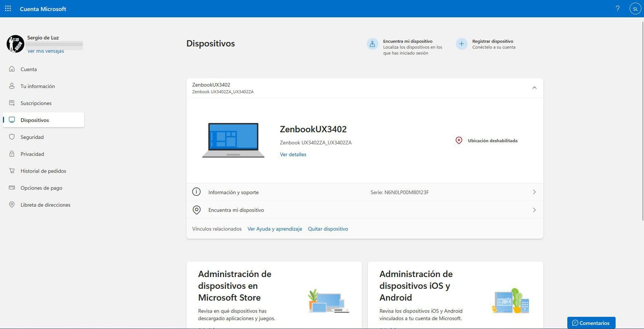Click the Dispositivos monitor icon
The width and height of the screenshot is (644, 329).
pyautogui.click(x=12, y=120)
